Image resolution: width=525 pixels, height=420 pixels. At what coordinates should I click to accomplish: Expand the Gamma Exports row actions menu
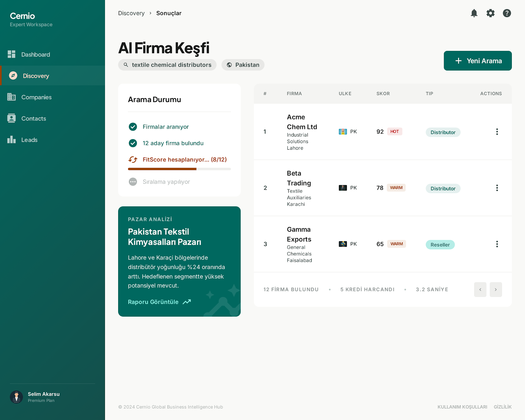coord(497,244)
